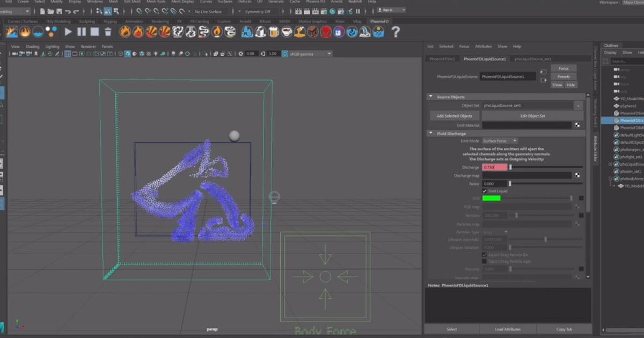Click the coffee cup preset icon
This screenshot has height=338, width=644.
pos(286,32)
